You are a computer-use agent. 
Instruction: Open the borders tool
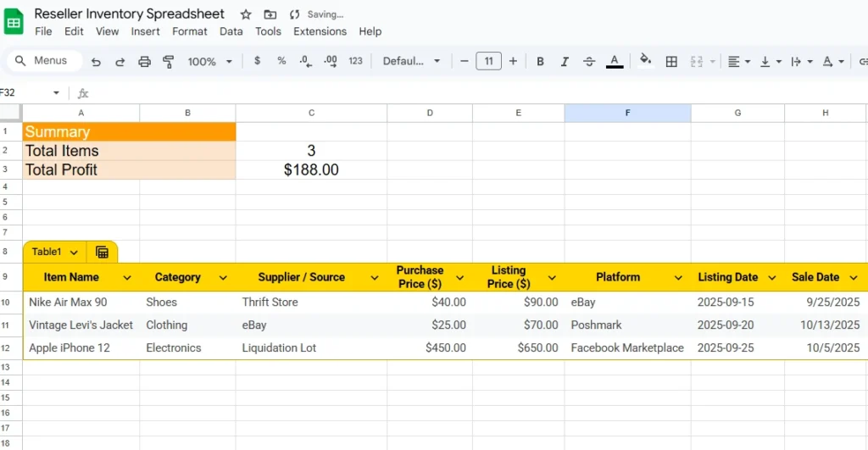[671, 61]
